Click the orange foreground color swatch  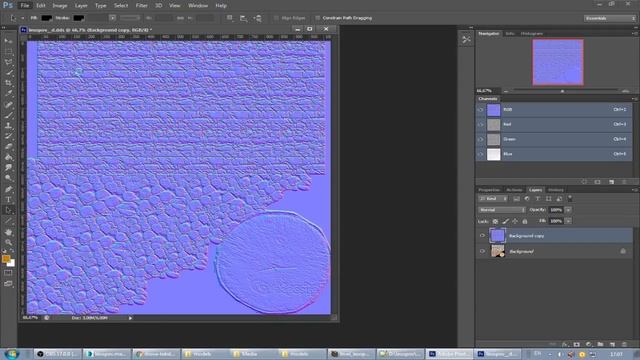pos(6,259)
